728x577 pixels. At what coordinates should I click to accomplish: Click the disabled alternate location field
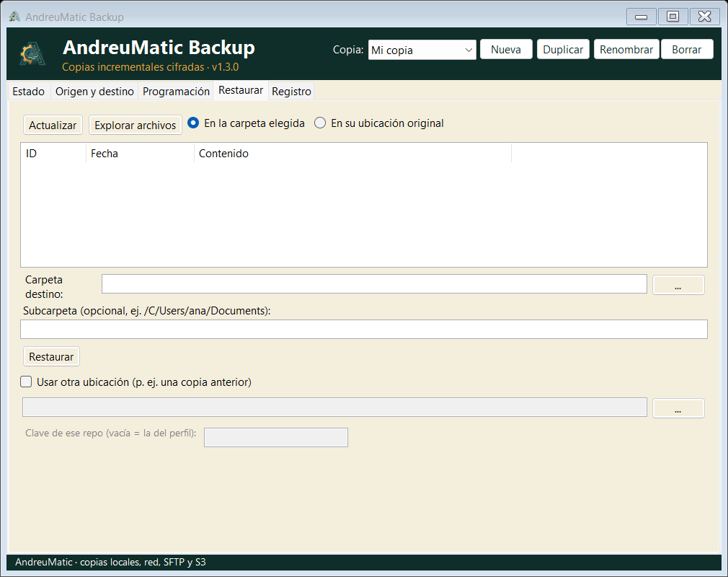[334, 408]
